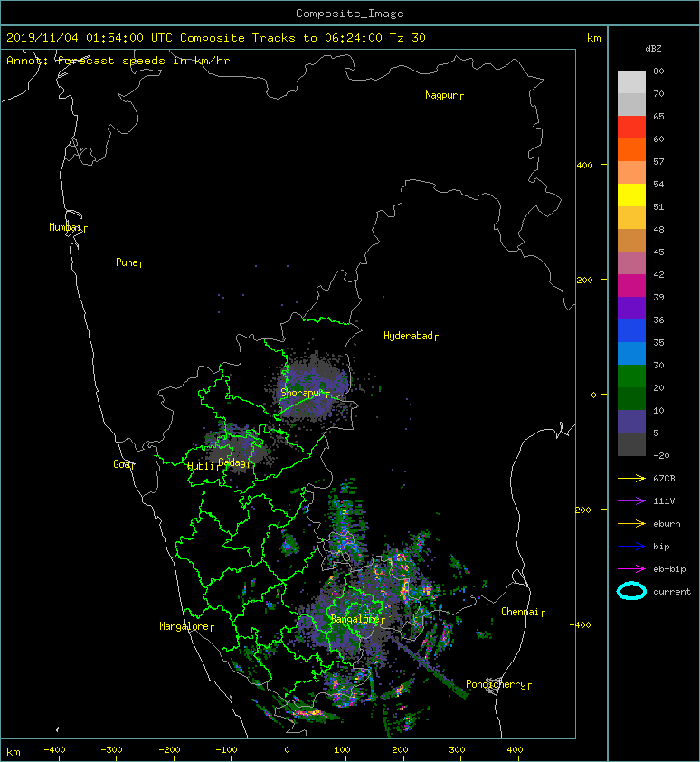Click the Mangalore city label
Viewport: 700px width, 762px height.
pyautogui.click(x=184, y=626)
